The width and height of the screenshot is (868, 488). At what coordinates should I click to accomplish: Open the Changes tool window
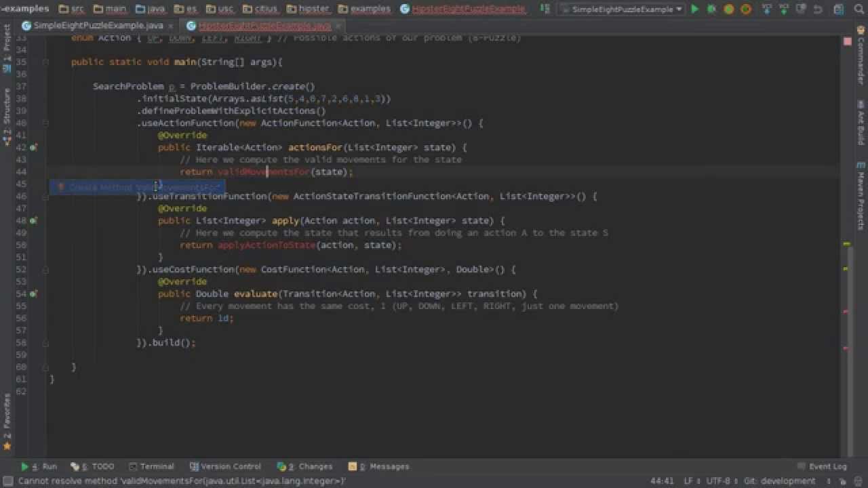(304, 466)
